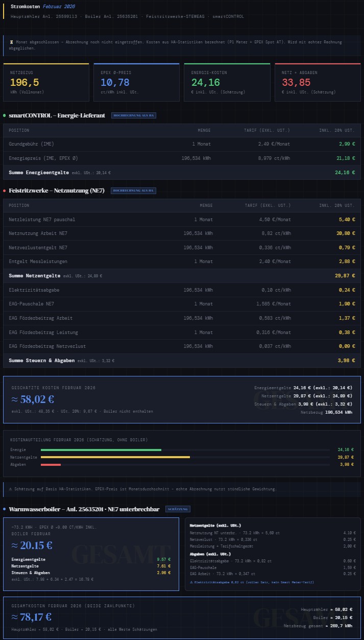This screenshot has width=364, height=640.
Task: Open the Netz + Abgaben summary card
Action: (317, 82)
